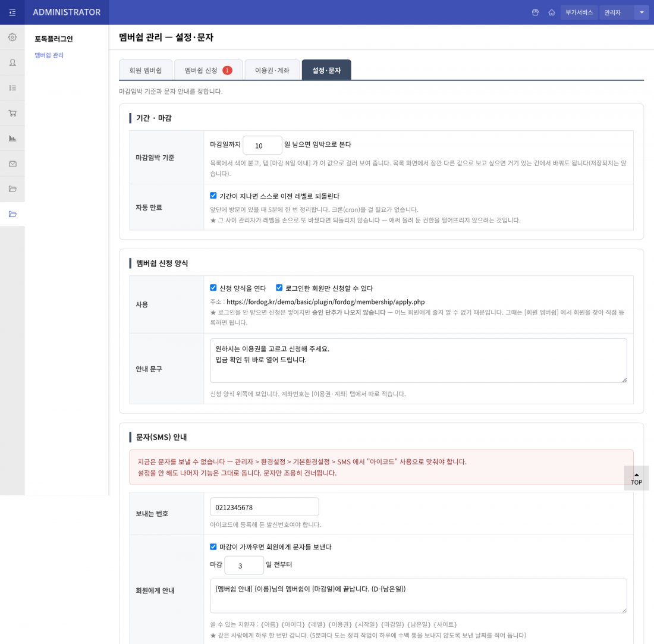Open the board list sidebar icon

tap(12, 87)
